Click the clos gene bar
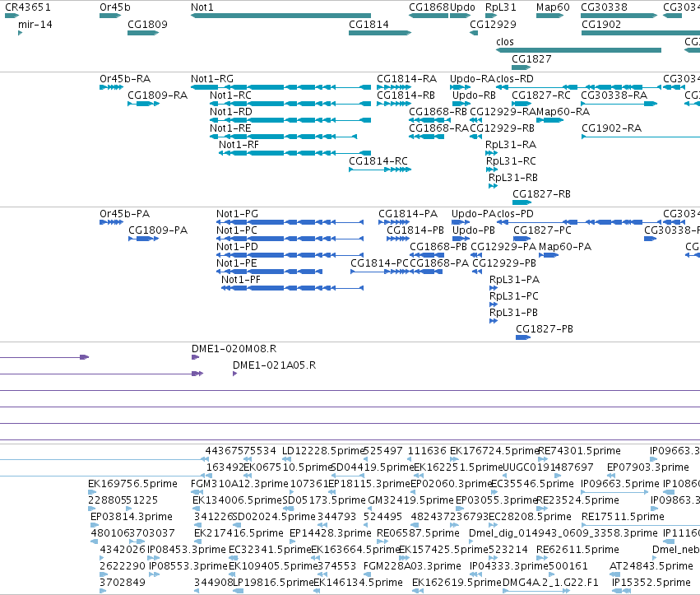Image resolution: width=700 pixels, height=595 pixels. coord(578,50)
